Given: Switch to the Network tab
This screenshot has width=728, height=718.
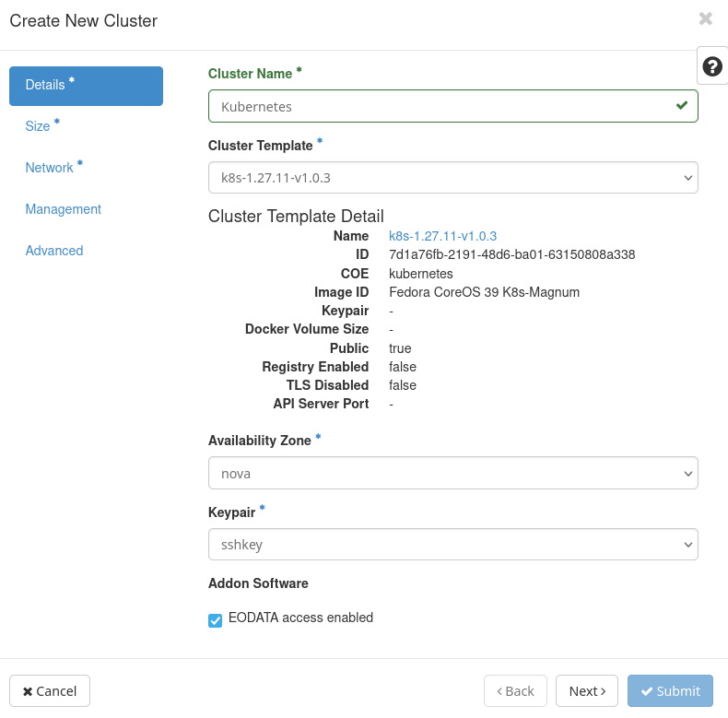Looking at the screenshot, I should [x=49, y=168].
